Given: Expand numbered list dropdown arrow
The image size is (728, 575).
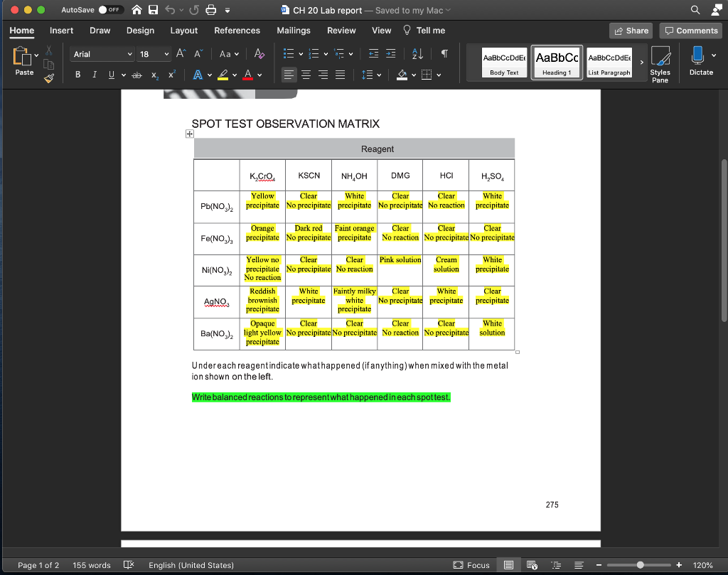Looking at the screenshot, I should coord(326,54).
